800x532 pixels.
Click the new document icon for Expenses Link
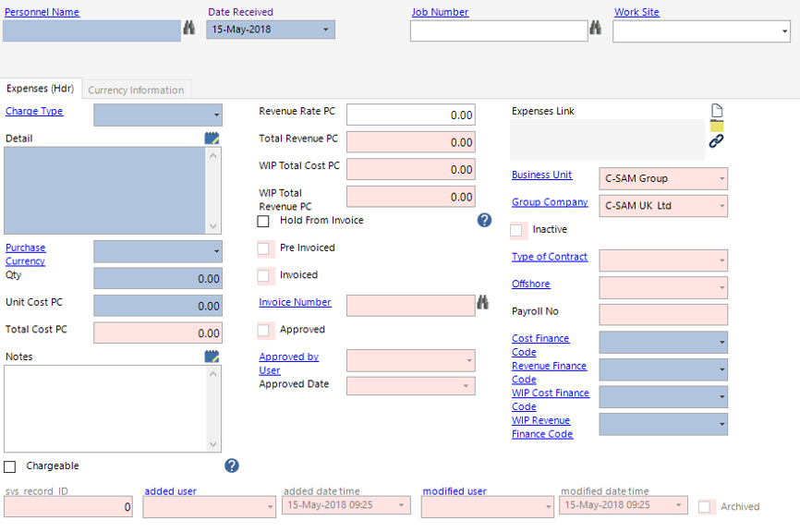pyautogui.click(x=717, y=111)
